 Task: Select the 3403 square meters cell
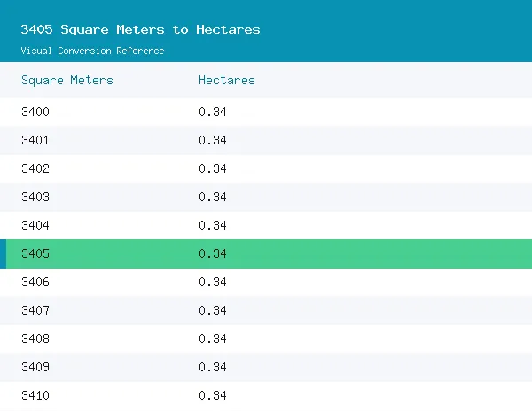click(x=35, y=197)
